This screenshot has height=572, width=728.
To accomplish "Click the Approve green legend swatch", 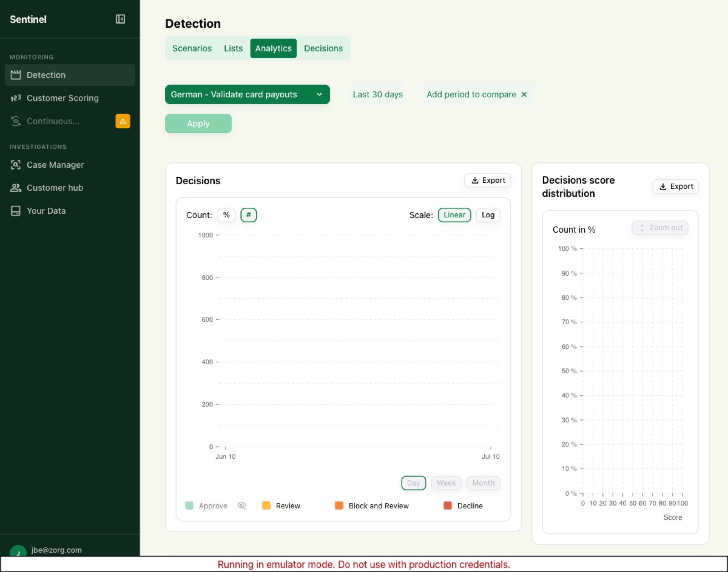I will [189, 506].
